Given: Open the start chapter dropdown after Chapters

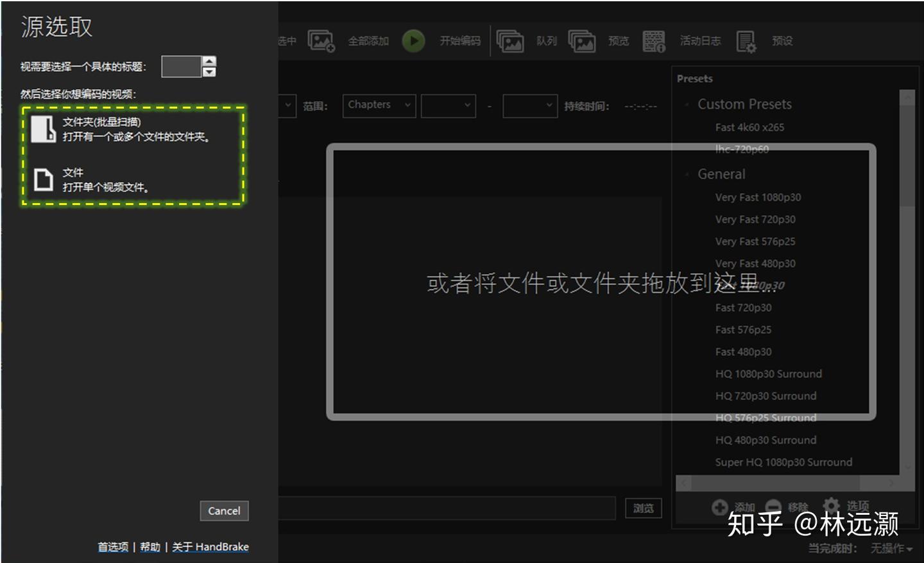Looking at the screenshot, I should [449, 106].
